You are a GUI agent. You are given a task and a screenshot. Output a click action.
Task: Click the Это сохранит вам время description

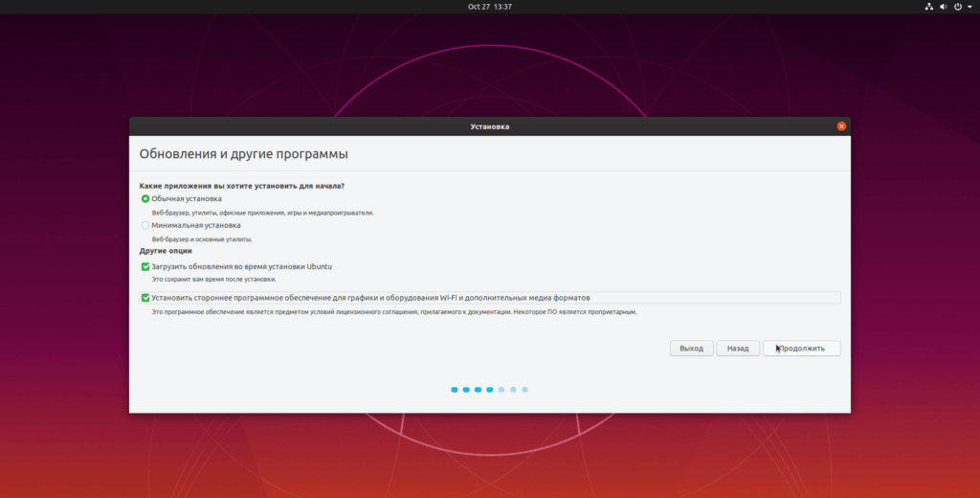[x=213, y=280]
